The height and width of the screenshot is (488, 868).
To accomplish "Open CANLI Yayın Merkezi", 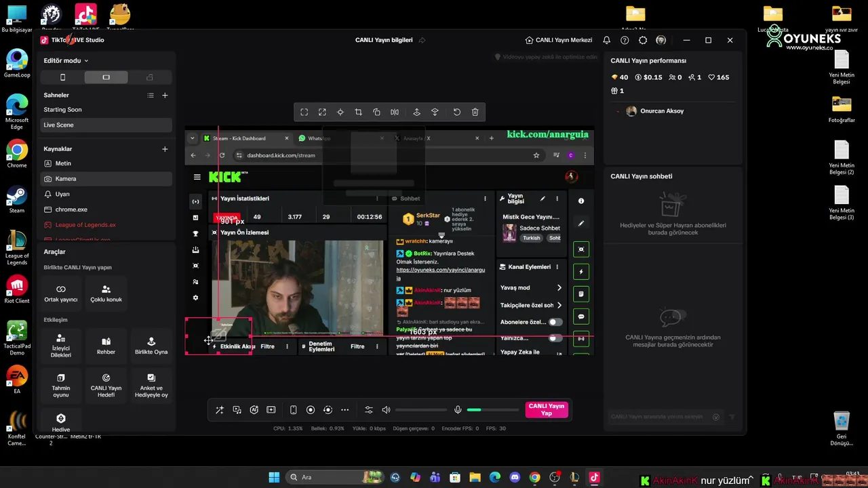I will 559,40.
